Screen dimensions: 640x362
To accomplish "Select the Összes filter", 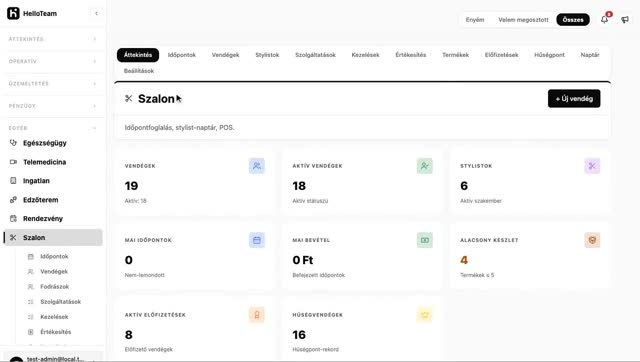I will pos(573,20).
